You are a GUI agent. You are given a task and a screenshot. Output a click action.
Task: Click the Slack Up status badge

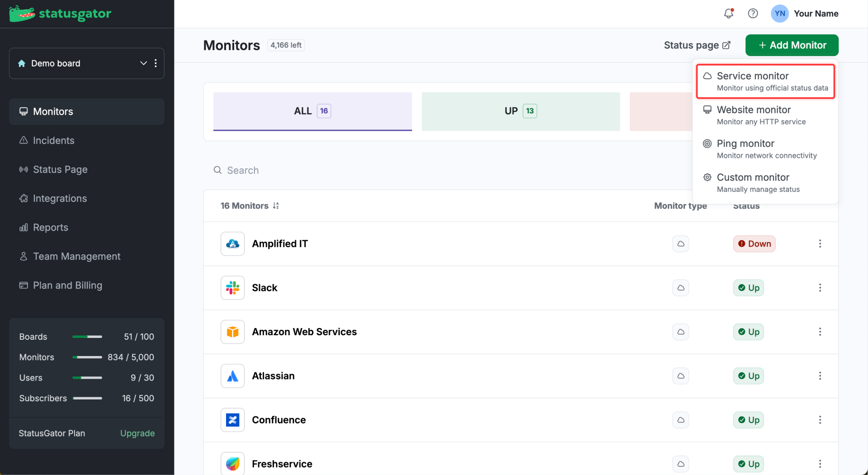coord(748,288)
